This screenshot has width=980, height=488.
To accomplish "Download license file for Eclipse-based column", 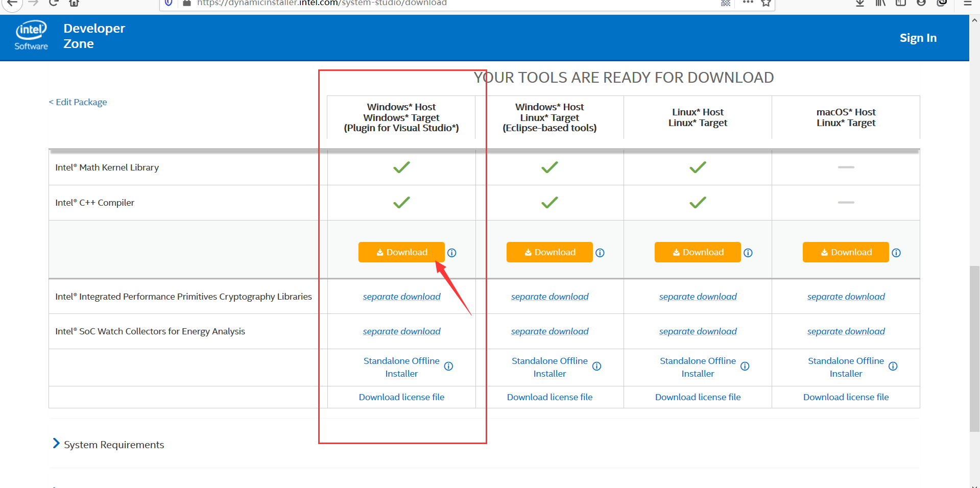I will [549, 397].
